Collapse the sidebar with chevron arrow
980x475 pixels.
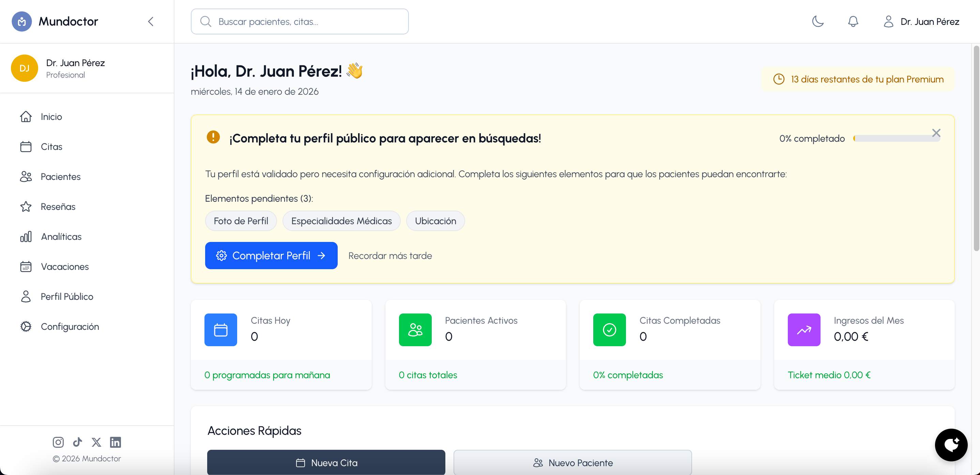click(151, 22)
